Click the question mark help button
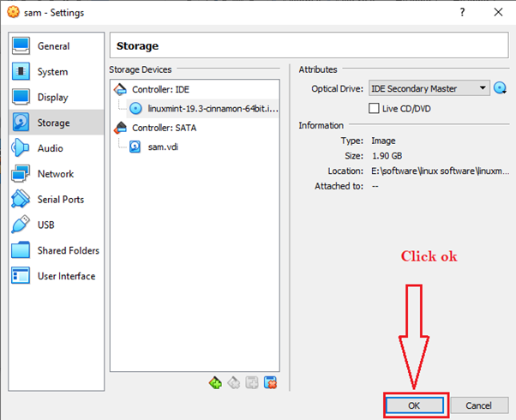This screenshot has width=516, height=420. pos(462,11)
